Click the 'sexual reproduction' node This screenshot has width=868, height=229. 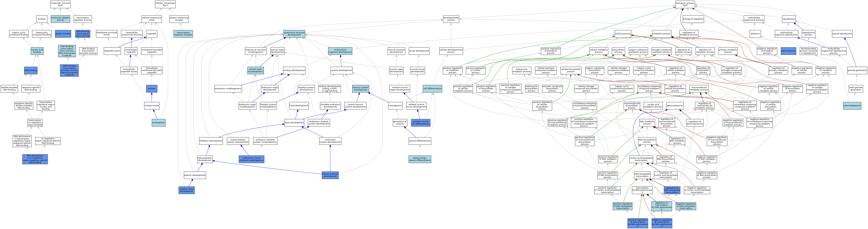(842, 34)
